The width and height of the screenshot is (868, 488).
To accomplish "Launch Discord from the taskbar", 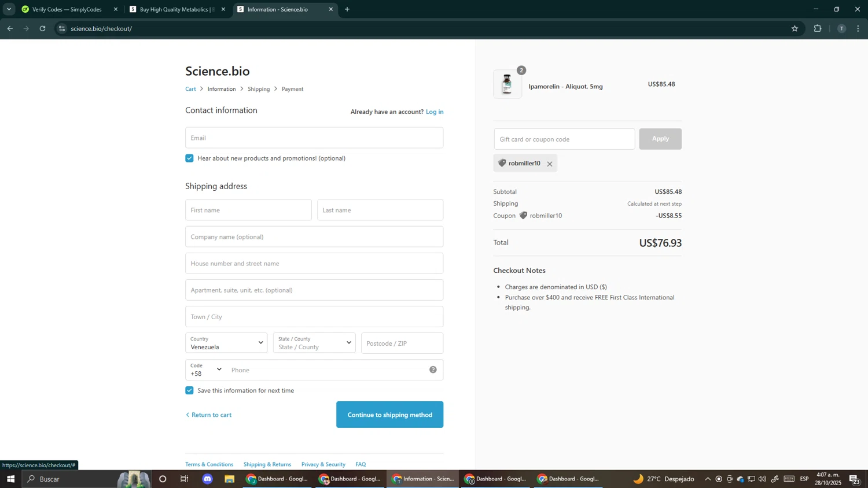I will [208, 479].
